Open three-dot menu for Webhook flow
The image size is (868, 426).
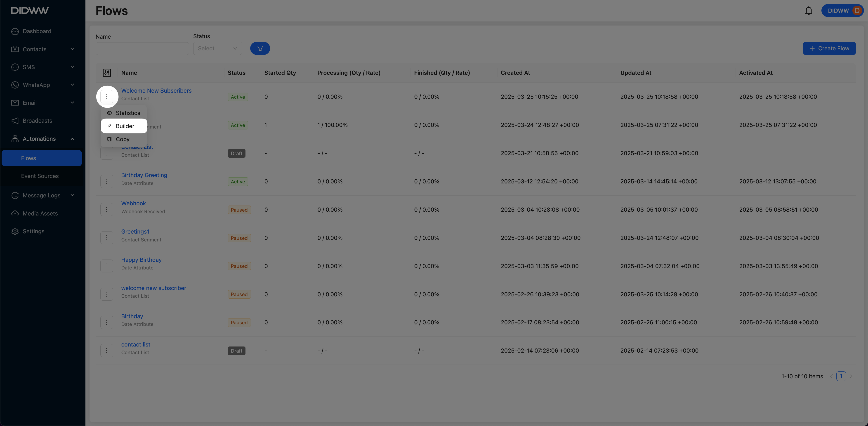pos(106,209)
